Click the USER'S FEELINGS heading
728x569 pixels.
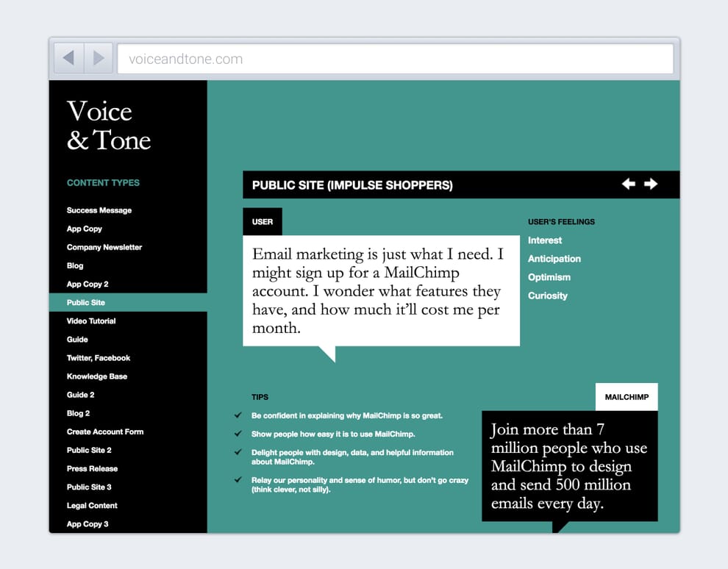click(561, 222)
